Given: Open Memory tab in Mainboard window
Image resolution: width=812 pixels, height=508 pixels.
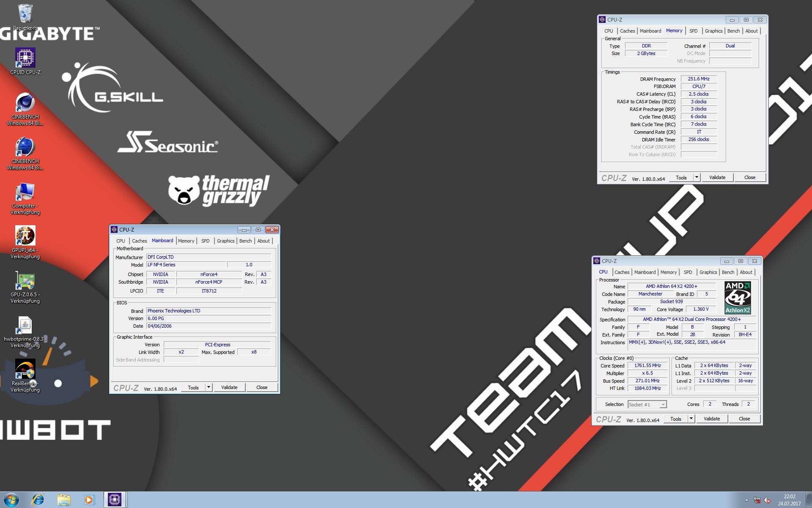Looking at the screenshot, I should tap(186, 241).
